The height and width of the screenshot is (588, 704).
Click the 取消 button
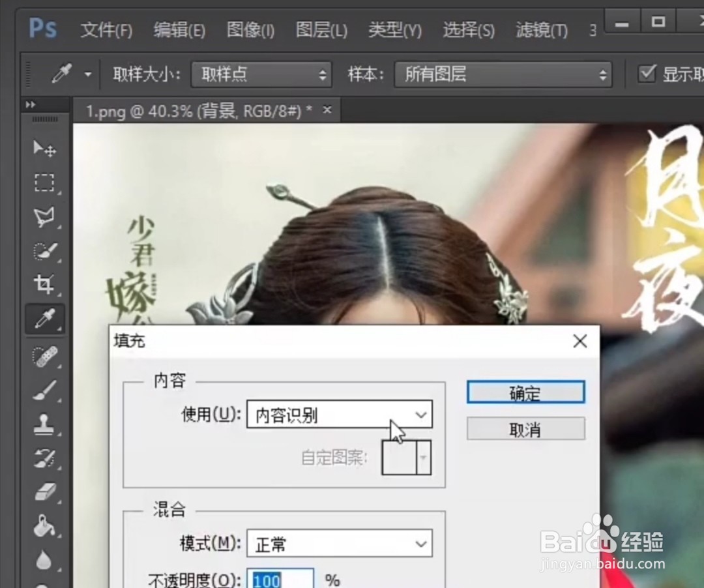tap(526, 429)
